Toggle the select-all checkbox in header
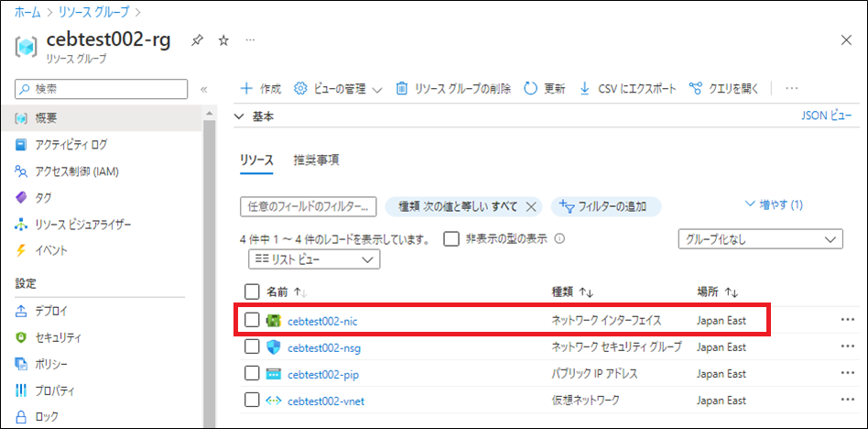 251,291
